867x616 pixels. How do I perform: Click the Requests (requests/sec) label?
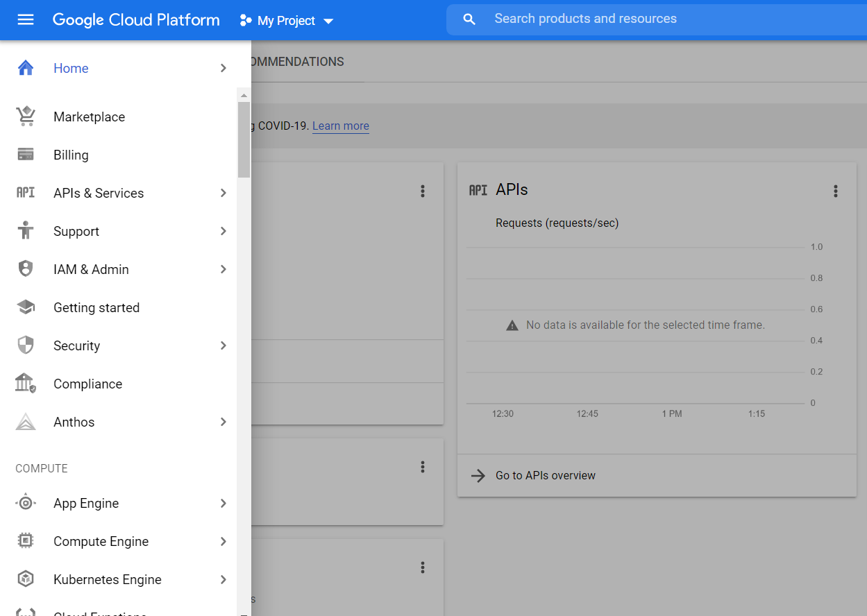pyautogui.click(x=557, y=223)
